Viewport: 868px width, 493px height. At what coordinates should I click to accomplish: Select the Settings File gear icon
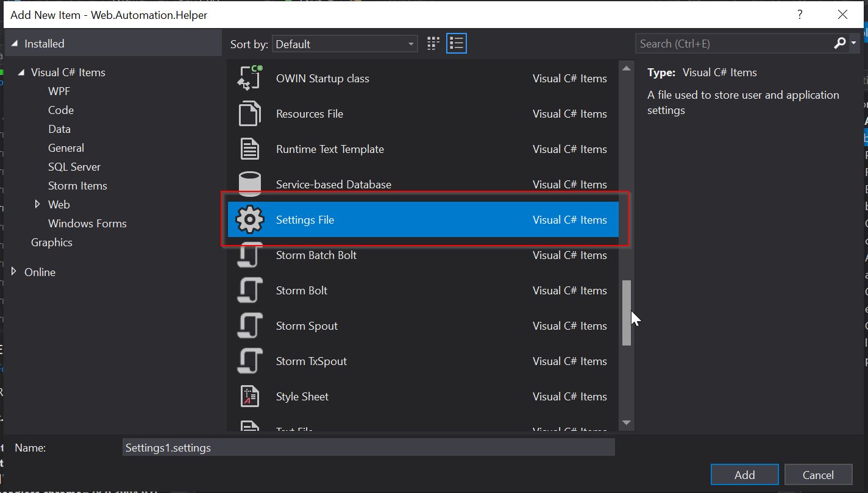249,220
